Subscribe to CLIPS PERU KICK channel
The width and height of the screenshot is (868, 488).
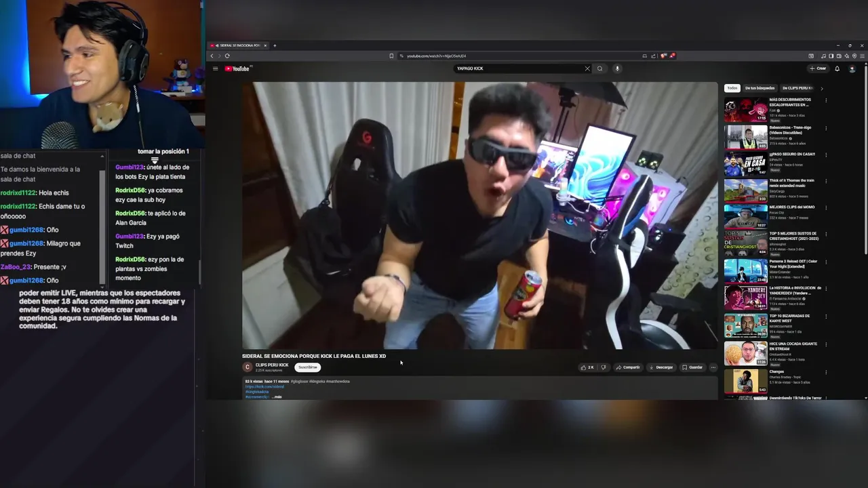coord(308,367)
